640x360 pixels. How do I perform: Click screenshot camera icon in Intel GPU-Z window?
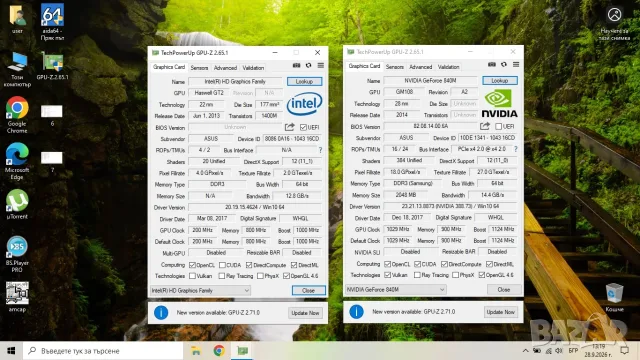coord(296,65)
